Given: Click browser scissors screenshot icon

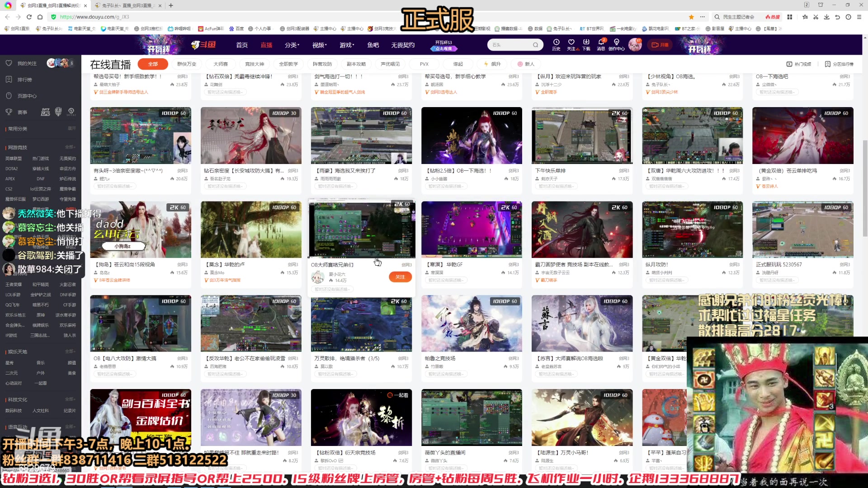Looking at the screenshot, I should point(816,17).
